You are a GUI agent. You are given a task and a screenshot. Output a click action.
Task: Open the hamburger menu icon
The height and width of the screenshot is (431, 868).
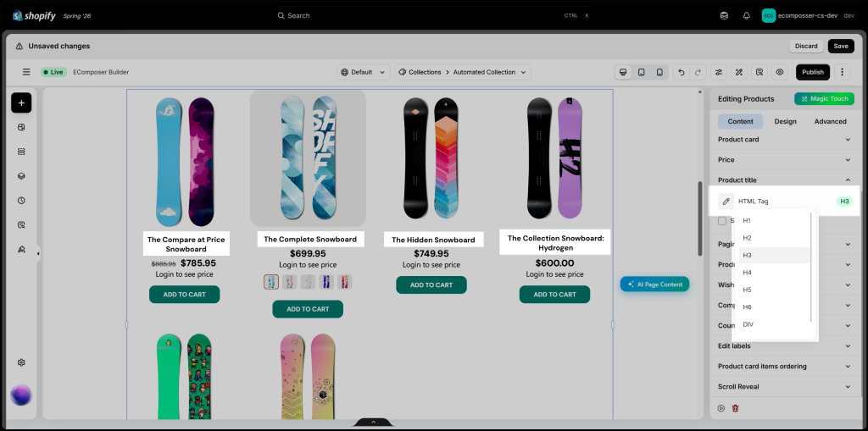(x=26, y=72)
